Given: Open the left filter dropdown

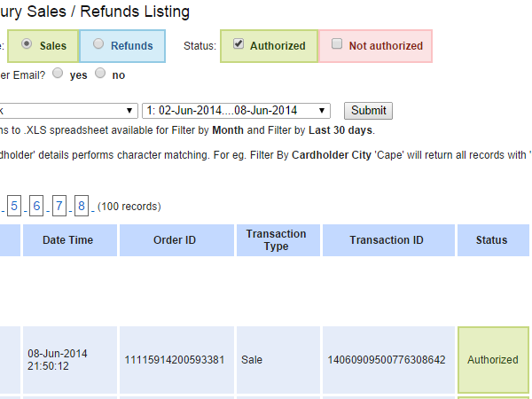Looking at the screenshot, I should [66, 111].
